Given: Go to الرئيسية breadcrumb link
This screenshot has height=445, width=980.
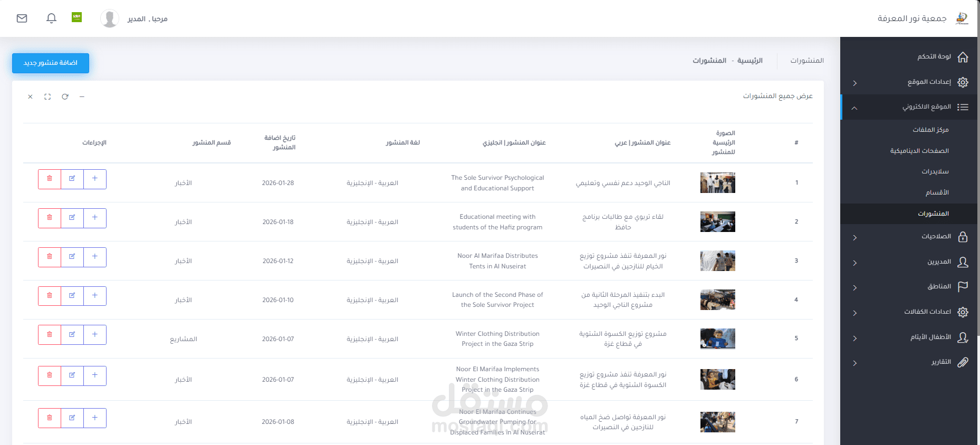Looking at the screenshot, I should (750, 61).
